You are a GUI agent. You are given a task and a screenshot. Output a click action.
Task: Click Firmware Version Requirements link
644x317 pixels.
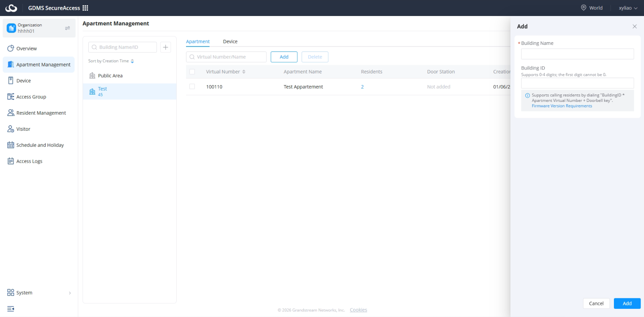(x=562, y=106)
